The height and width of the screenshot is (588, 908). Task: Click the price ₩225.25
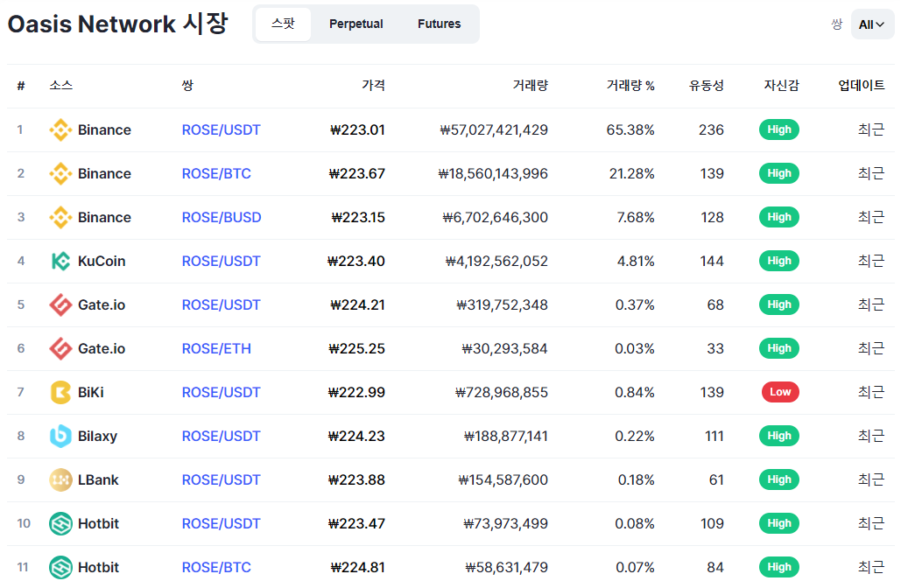point(356,348)
